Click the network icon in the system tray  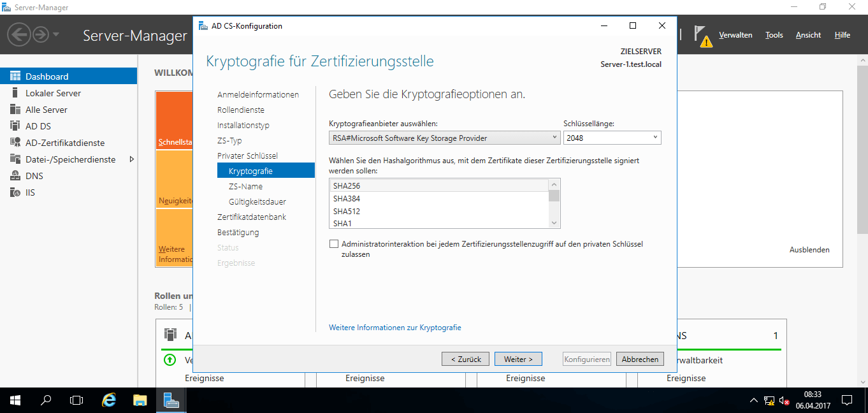click(x=769, y=400)
